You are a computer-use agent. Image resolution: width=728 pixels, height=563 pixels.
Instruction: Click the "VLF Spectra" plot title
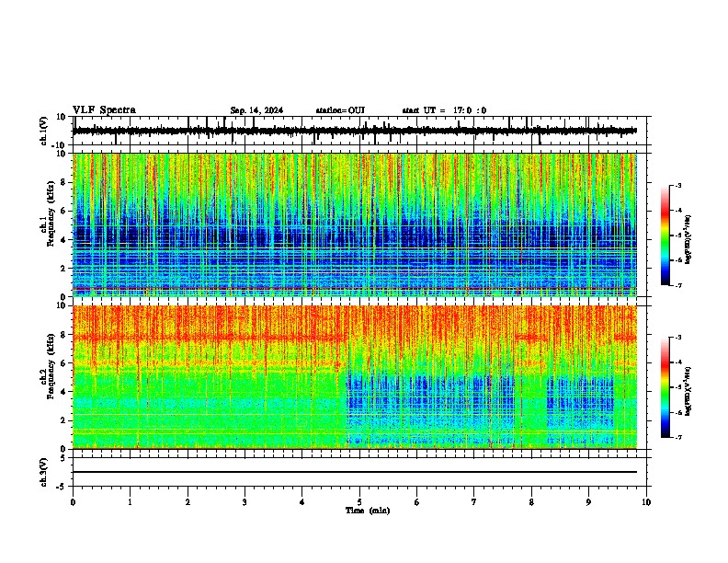(x=104, y=110)
